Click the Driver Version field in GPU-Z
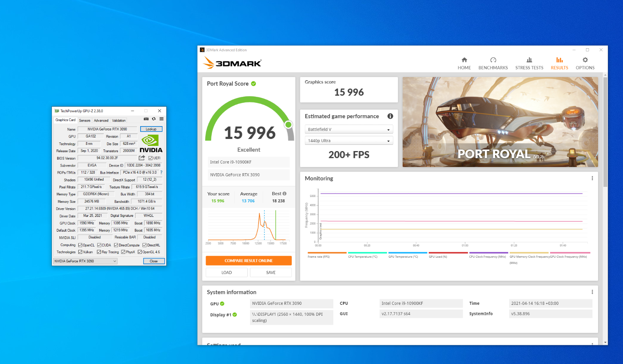The image size is (623, 364). tap(120, 209)
